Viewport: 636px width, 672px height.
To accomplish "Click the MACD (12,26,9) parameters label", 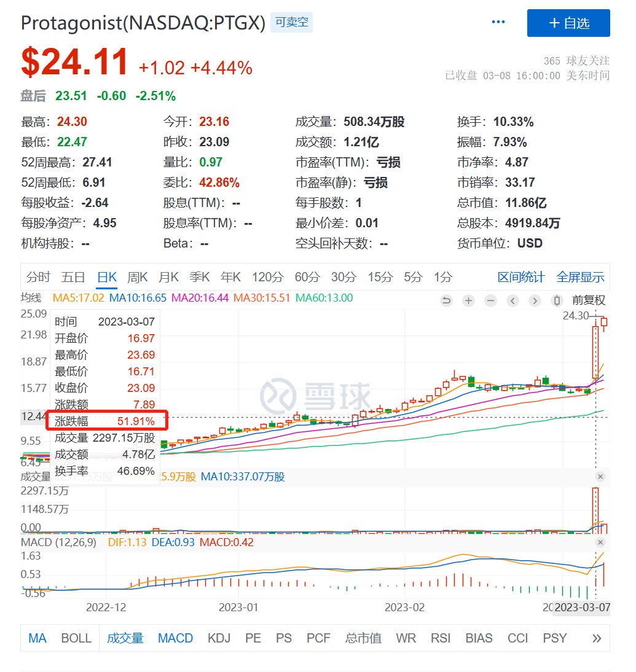I will 58,542.
